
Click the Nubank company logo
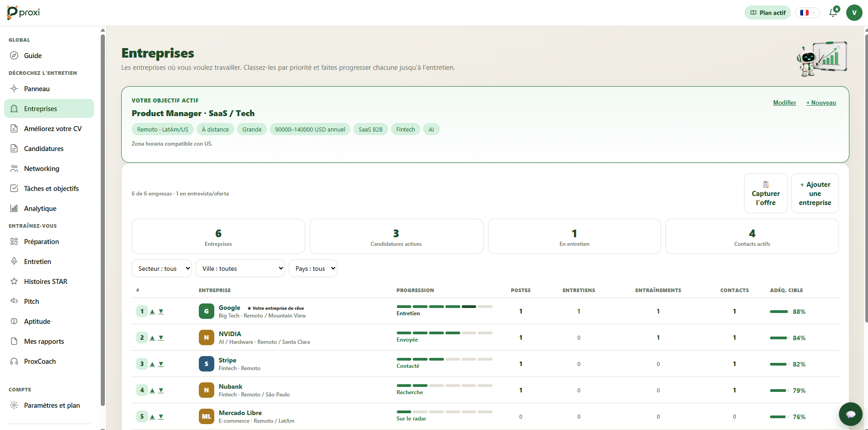click(207, 390)
